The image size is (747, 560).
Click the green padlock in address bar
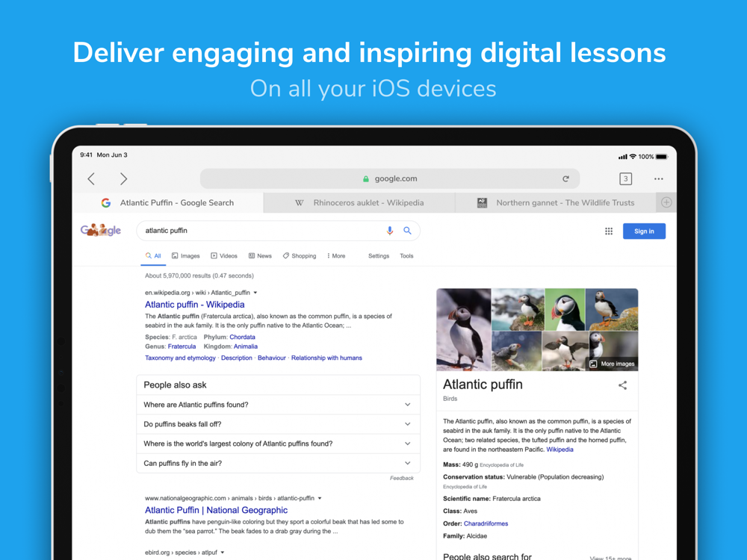coord(366,179)
